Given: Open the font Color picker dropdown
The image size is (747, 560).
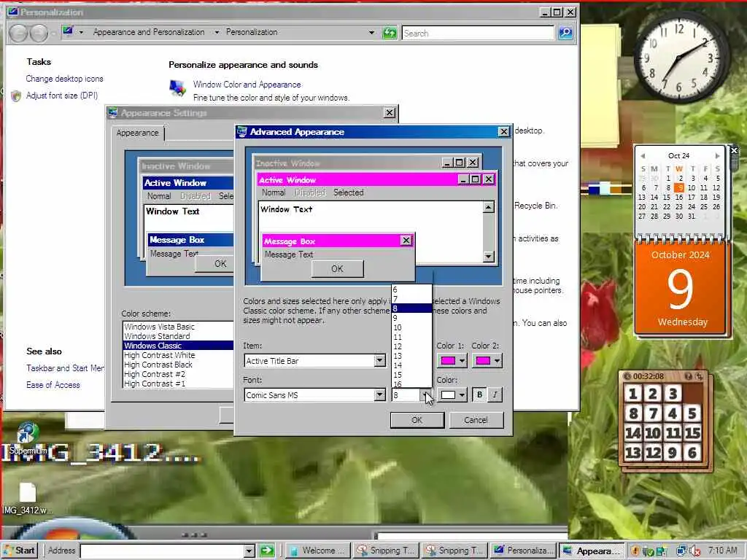Looking at the screenshot, I should tap(452, 394).
